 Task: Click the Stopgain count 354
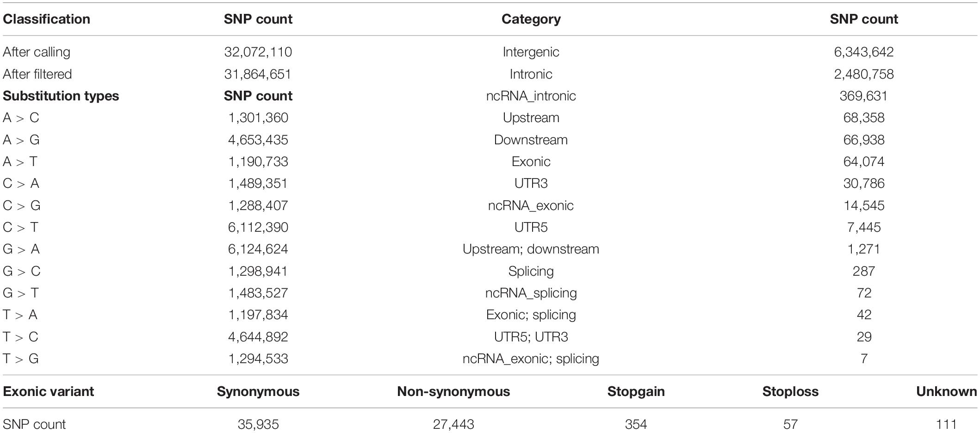[x=636, y=424]
